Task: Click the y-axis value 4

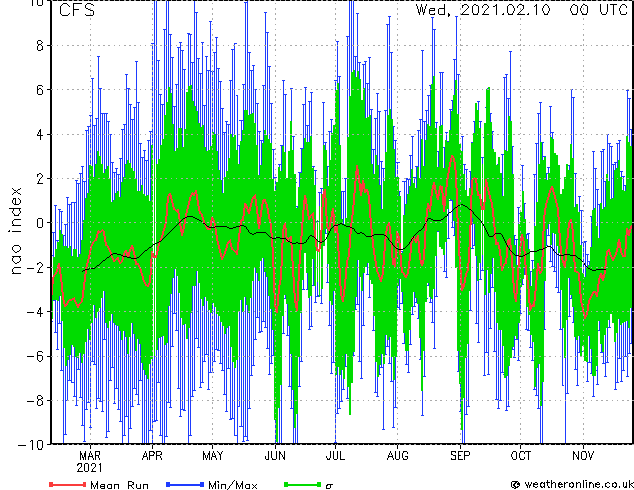Action: (40, 135)
